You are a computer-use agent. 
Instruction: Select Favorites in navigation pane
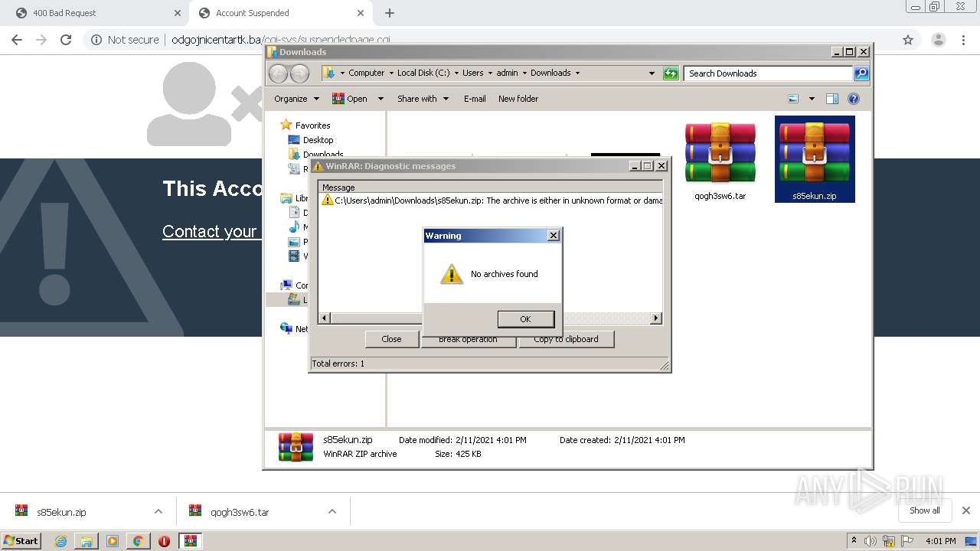tap(312, 126)
